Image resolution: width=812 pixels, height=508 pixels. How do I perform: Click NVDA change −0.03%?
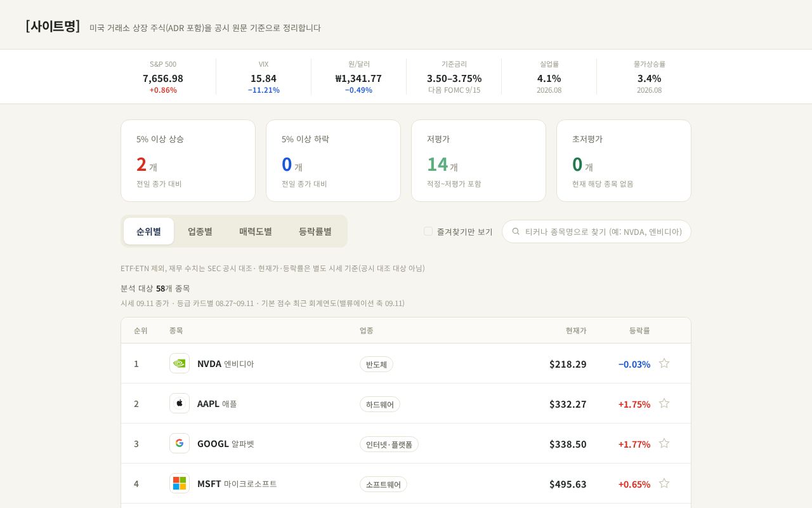(634, 364)
